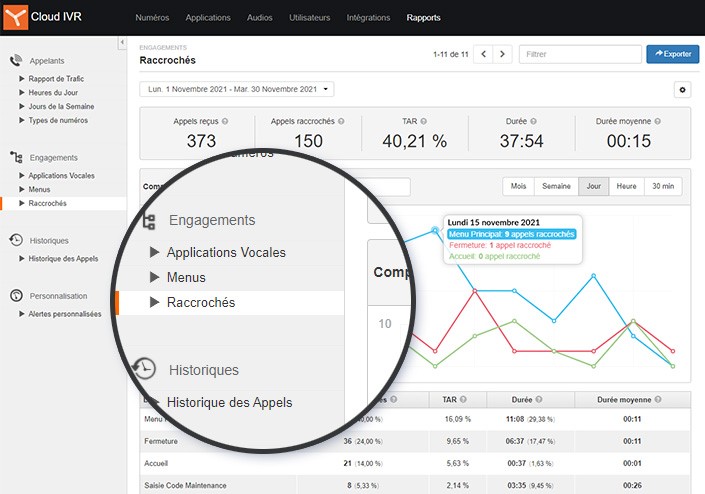This screenshot has width=705, height=494.
Task: Click help icon beside Appels reçus
Action: (x=225, y=121)
